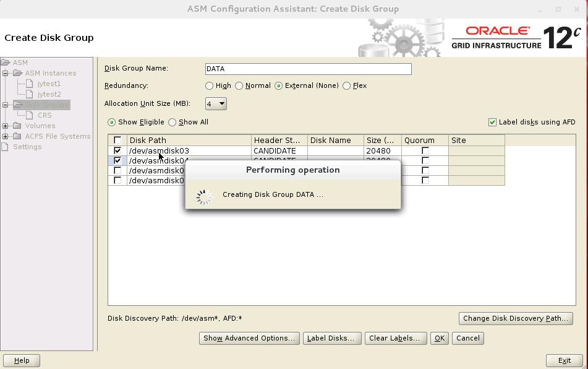Image resolution: width=588 pixels, height=369 pixels.
Task: Click the ACFS File Systems folder icon
Action: [x=17, y=136]
